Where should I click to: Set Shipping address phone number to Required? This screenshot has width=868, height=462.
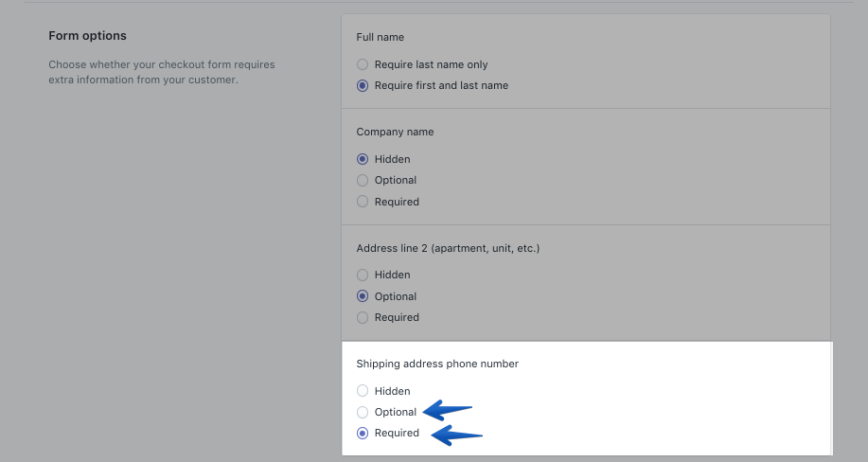[x=363, y=433]
